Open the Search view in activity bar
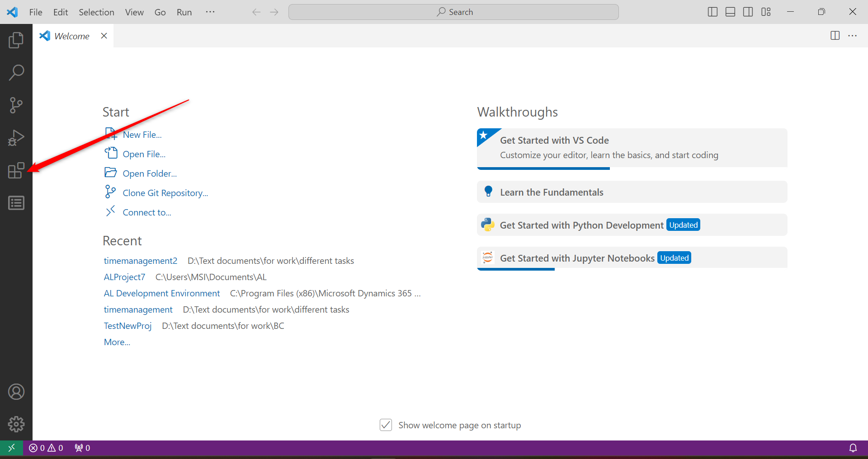868x459 pixels. click(x=16, y=72)
